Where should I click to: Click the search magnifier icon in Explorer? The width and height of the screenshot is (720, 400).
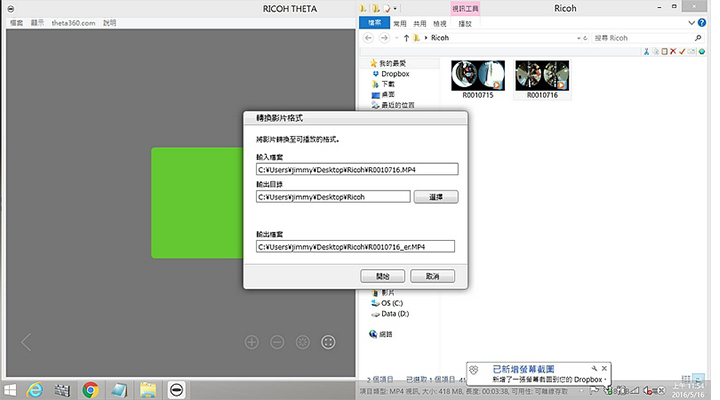(698, 38)
